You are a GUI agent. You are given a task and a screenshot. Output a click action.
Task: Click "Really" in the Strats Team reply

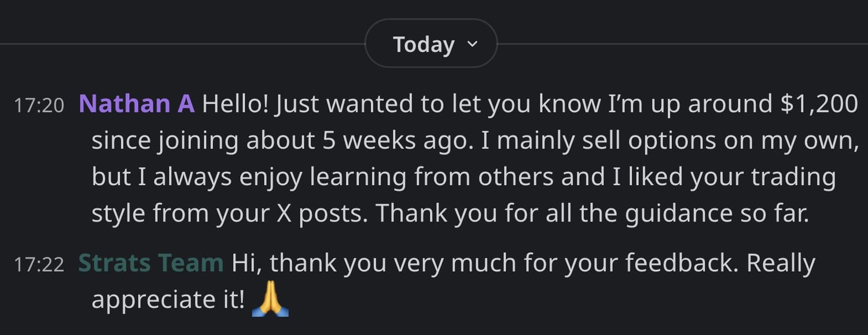coord(781,263)
